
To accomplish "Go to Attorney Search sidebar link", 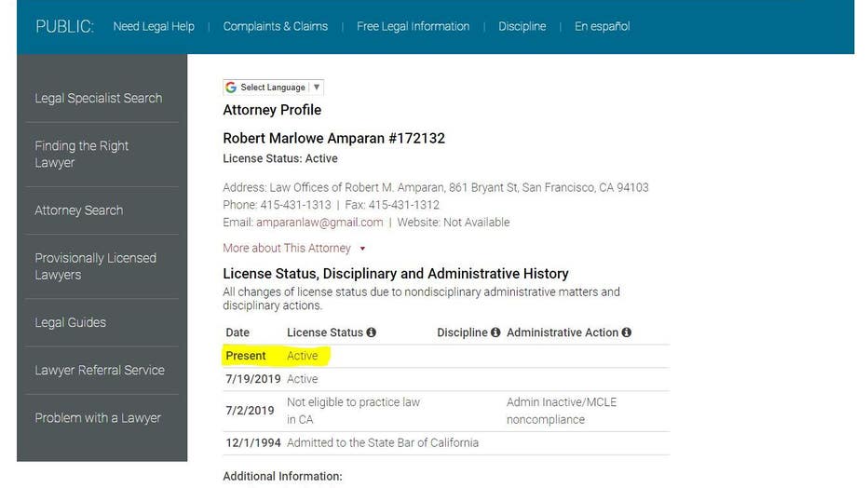I will coord(79,210).
